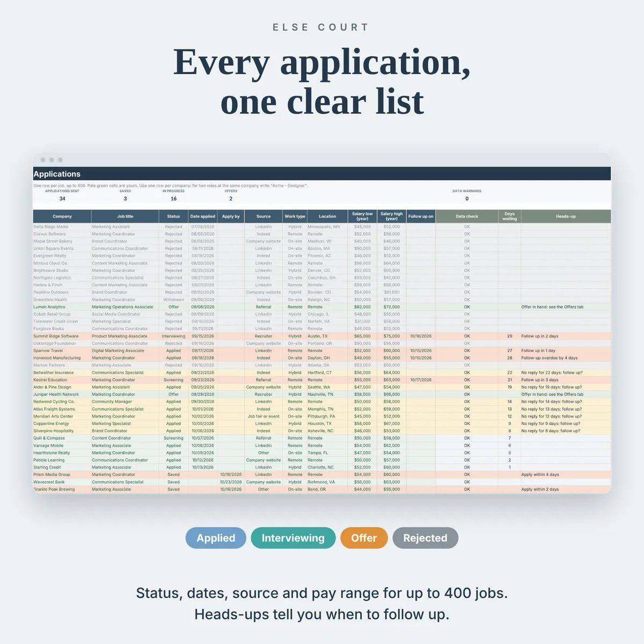Click the Apply by column header
Viewport: 644px width, 644px height.
tap(231, 216)
